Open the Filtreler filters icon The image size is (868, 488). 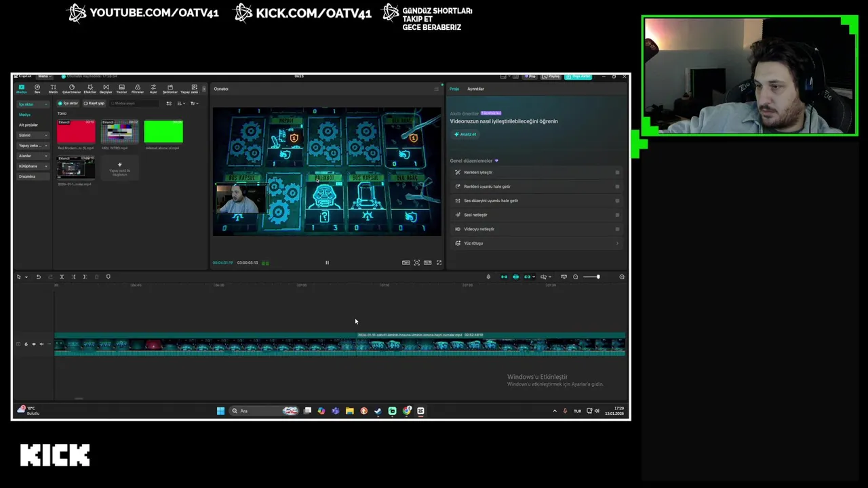[x=138, y=89]
